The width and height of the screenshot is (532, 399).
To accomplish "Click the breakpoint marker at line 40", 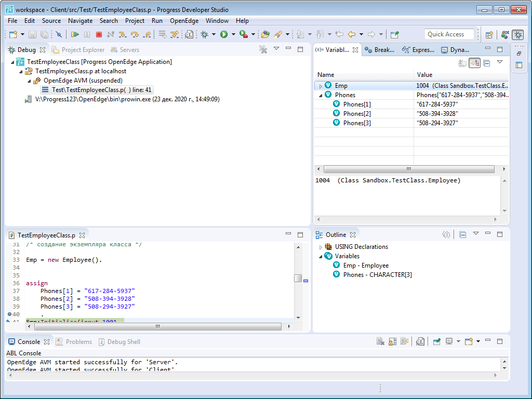I will pos(9,314).
